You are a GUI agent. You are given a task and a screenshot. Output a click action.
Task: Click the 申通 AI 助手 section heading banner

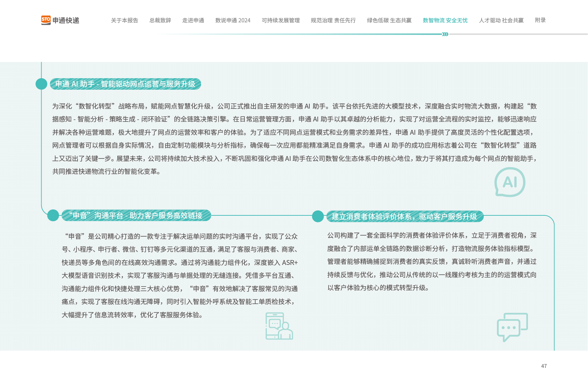[125, 84]
